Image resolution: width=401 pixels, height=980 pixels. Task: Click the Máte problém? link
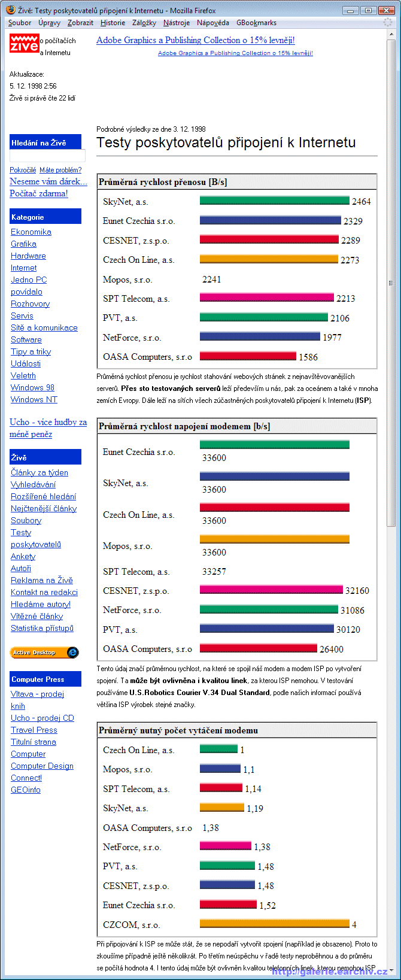60,170
